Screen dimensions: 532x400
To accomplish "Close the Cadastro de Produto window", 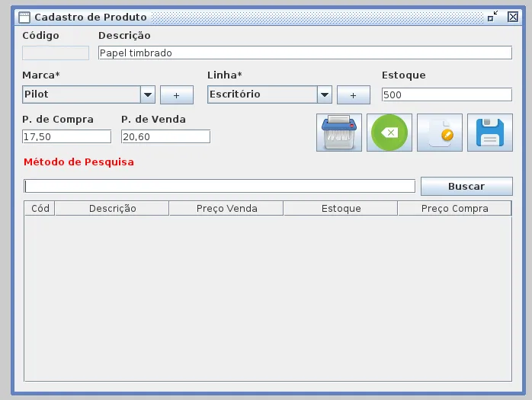I will [513, 17].
